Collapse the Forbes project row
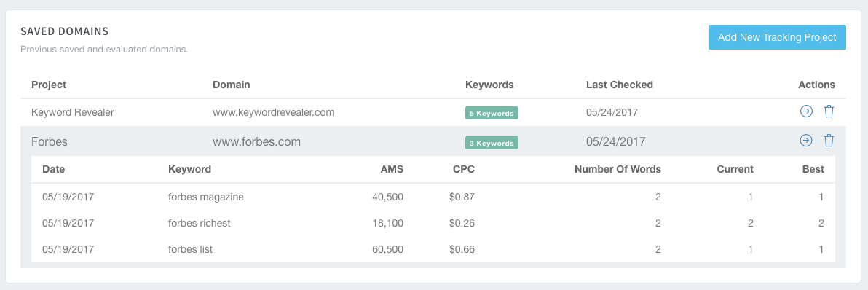 click(433, 141)
